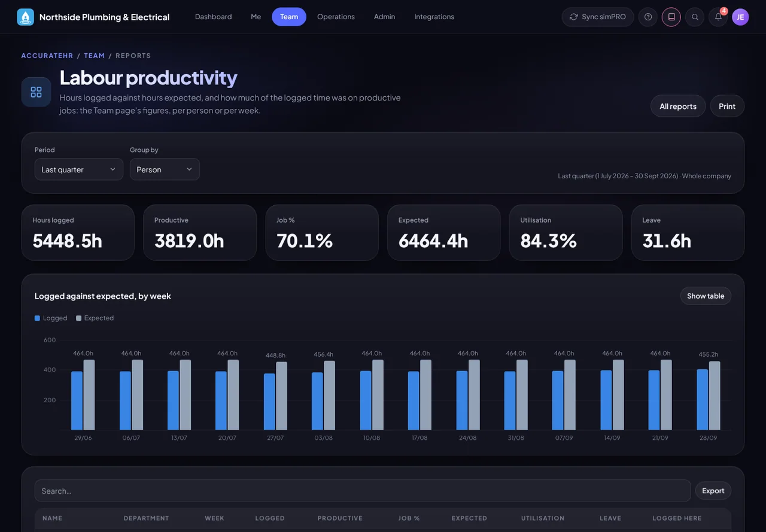Open the Me tab
This screenshot has width=766, height=532.
tap(256, 17)
